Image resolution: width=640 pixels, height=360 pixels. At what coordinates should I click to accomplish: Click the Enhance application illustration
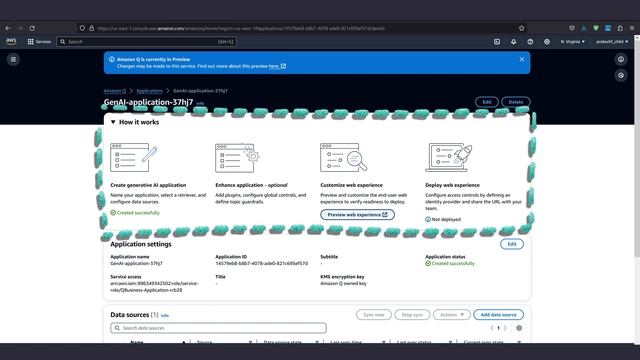tap(238, 158)
